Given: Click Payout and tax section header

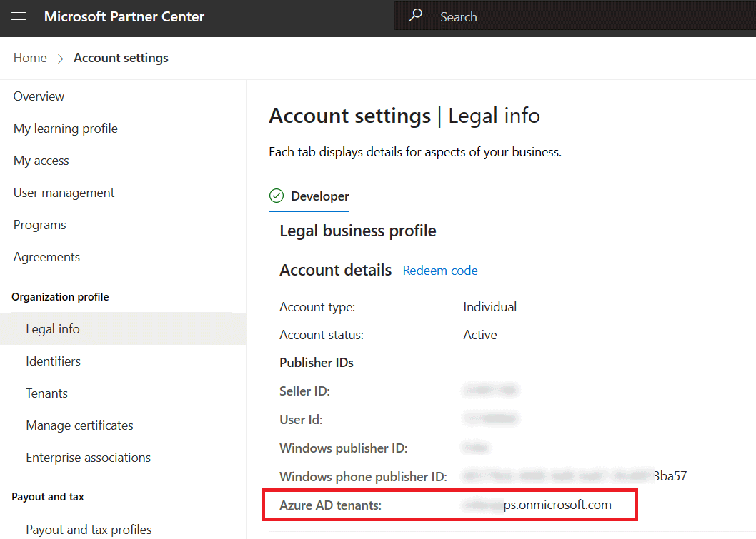Looking at the screenshot, I should [x=48, y=497].
